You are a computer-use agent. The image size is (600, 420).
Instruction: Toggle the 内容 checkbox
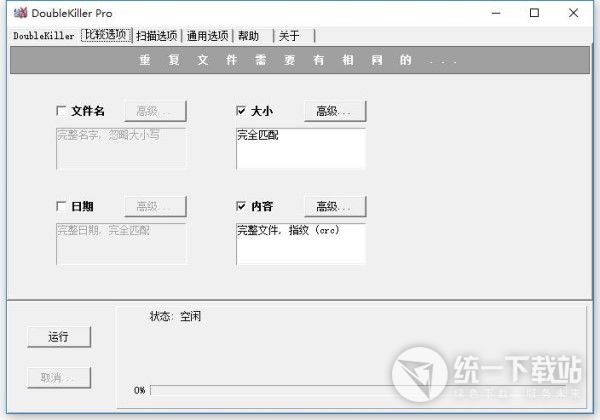coord(241,206)
